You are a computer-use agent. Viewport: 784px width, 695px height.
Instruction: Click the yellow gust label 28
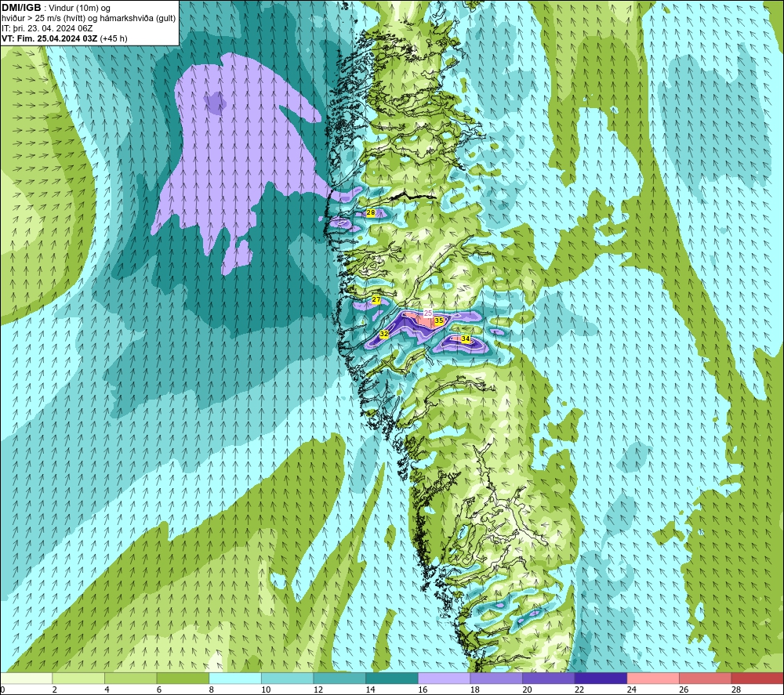pos(371,213)
